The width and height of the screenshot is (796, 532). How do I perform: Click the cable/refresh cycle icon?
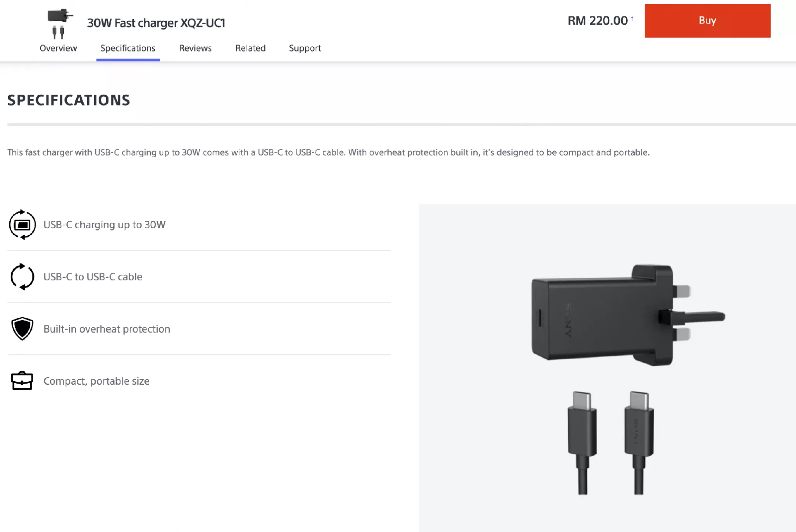point(22,277)
